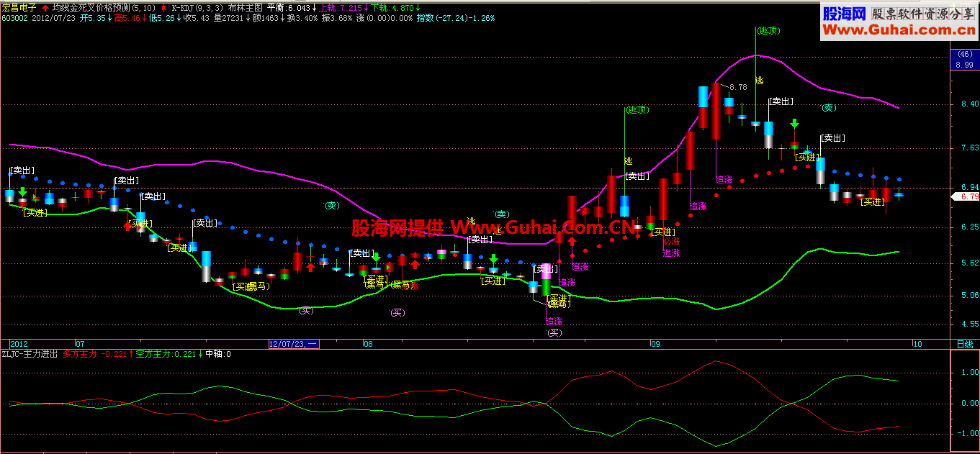This screenshot has width=980, height=454.
Task: Click the 换3.40% turnover rate
Action: (302, 17)
